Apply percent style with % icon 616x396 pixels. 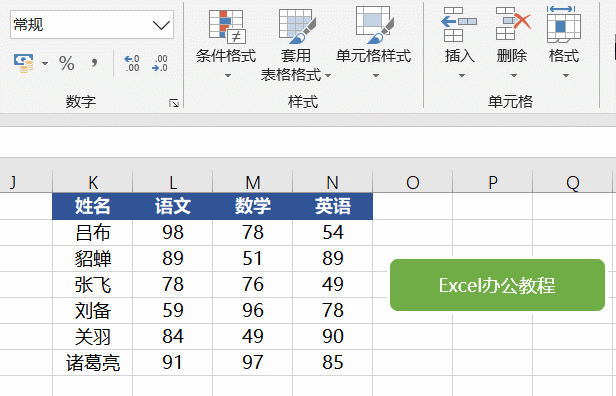point(67,64)
